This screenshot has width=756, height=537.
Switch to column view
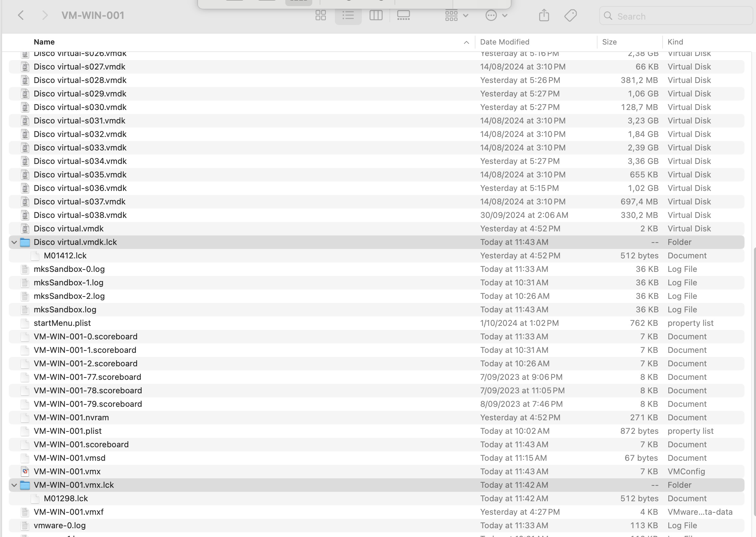point(376,16)
